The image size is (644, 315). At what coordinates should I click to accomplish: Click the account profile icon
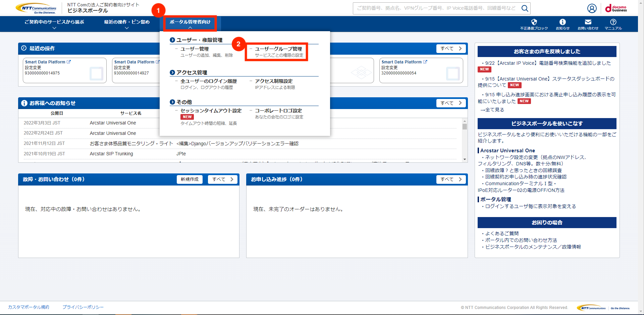(592, 8)
